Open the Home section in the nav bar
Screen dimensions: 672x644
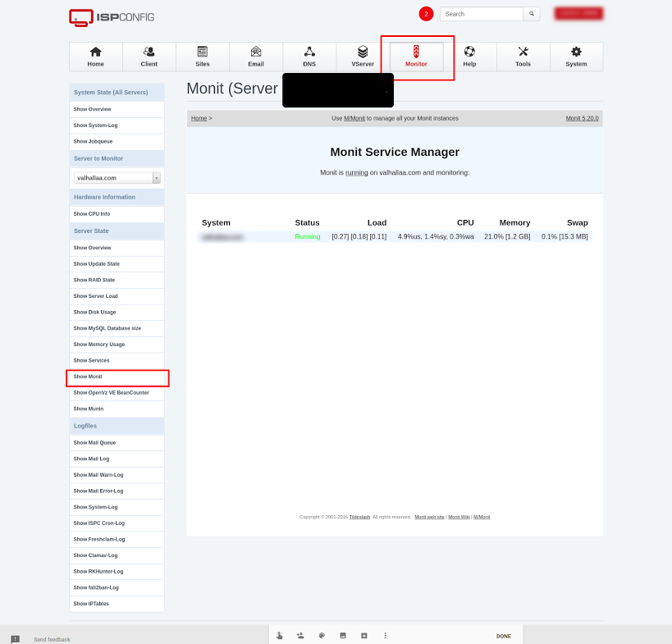pyautogui.click(x=95, y=57)
